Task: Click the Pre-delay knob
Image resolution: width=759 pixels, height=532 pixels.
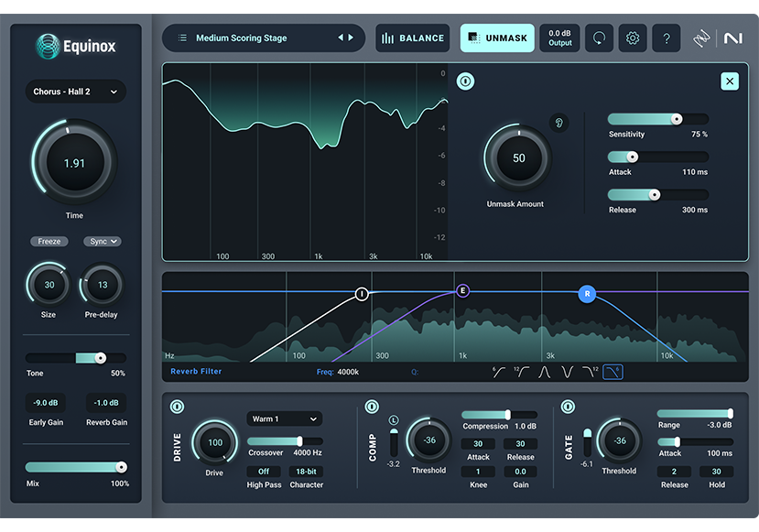Action: [x=103, y=285]
